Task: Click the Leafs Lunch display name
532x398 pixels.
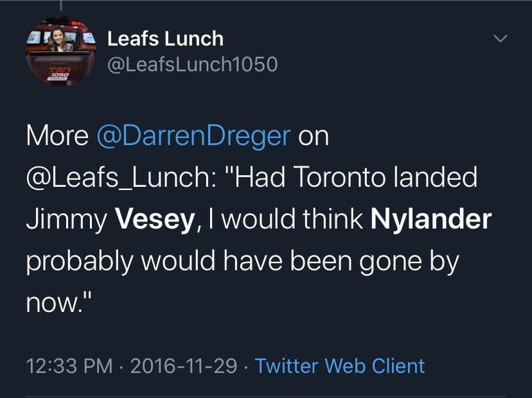Action: pos(165,39)
